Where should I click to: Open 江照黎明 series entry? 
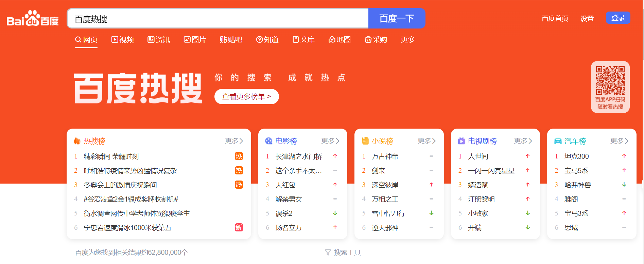tap(481, 199)
